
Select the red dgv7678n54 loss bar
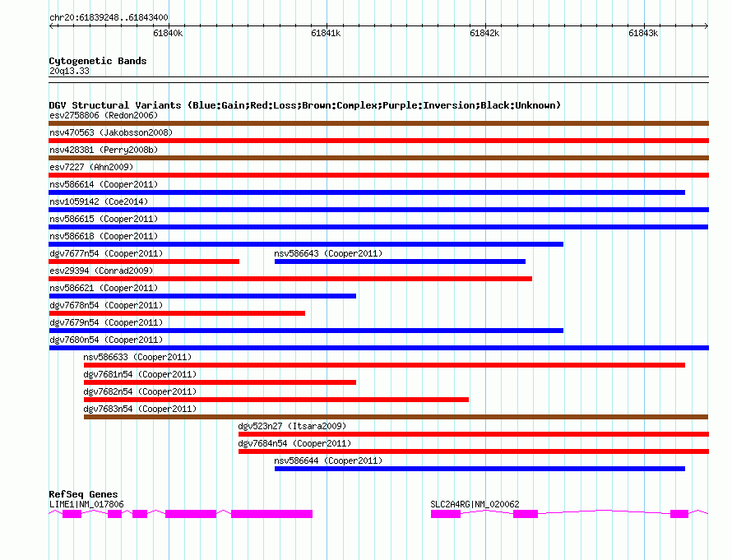[x=177, y=313]
